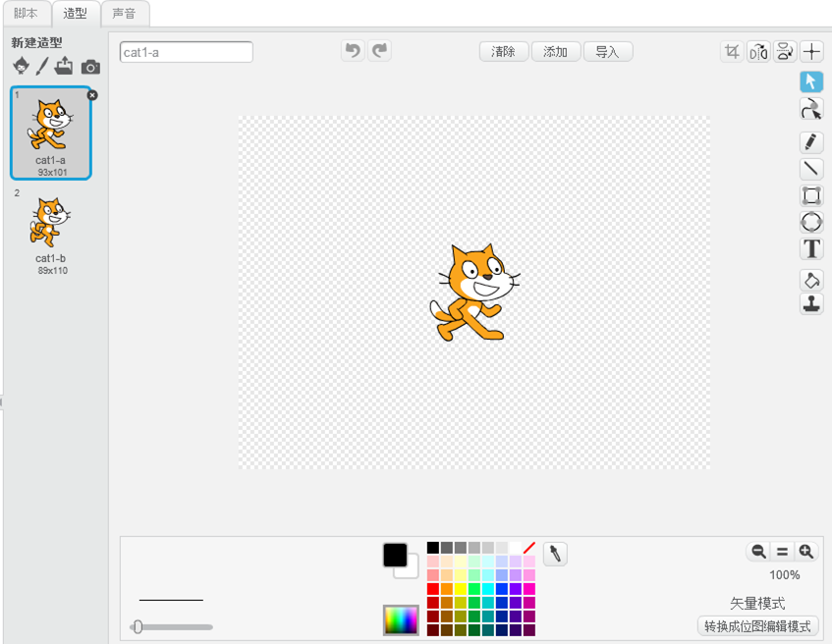Select the Ellipse tool
Viewport: 832px width, 644px height.
click(811, 222)
